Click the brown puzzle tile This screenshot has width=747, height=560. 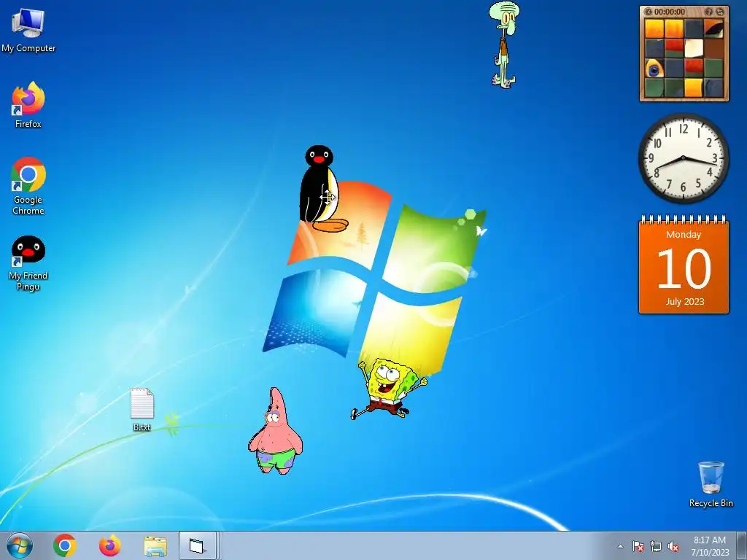tap(713, 48)
